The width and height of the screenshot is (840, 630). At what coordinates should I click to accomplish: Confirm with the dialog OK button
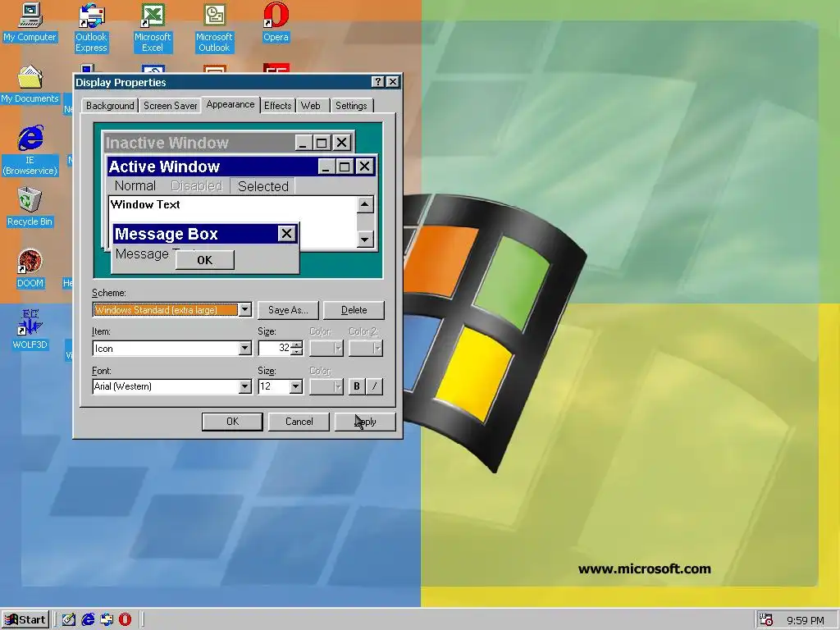(x=232, y=422)
